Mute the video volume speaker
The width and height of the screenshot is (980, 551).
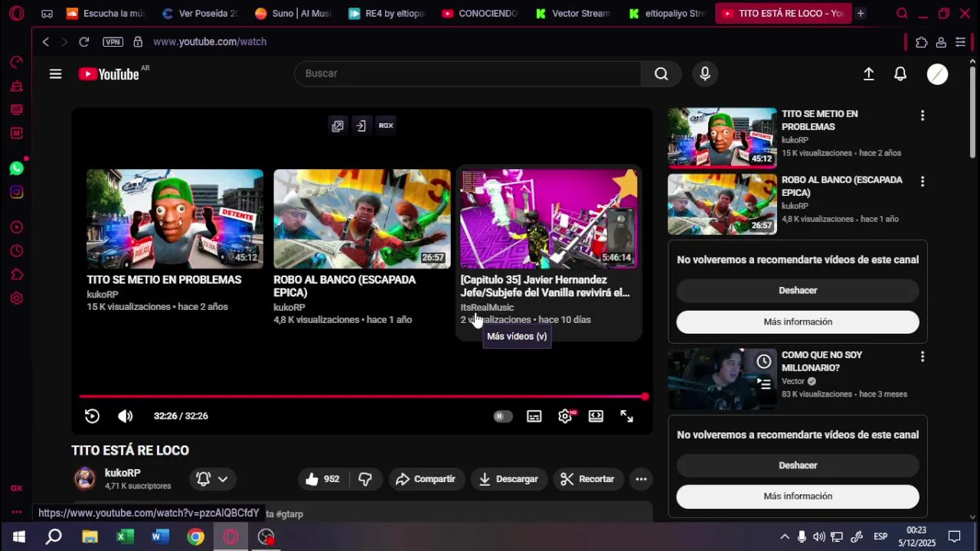pos(126,416)
